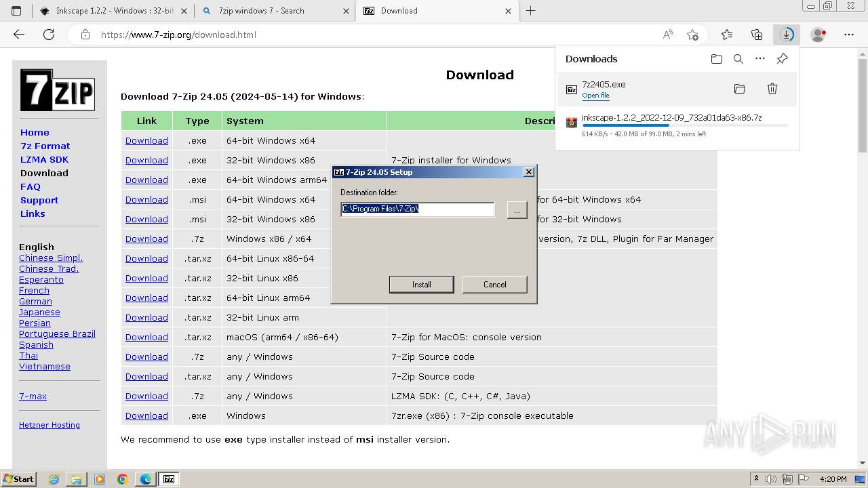Add this page to favorites star icon

[692, 35]
